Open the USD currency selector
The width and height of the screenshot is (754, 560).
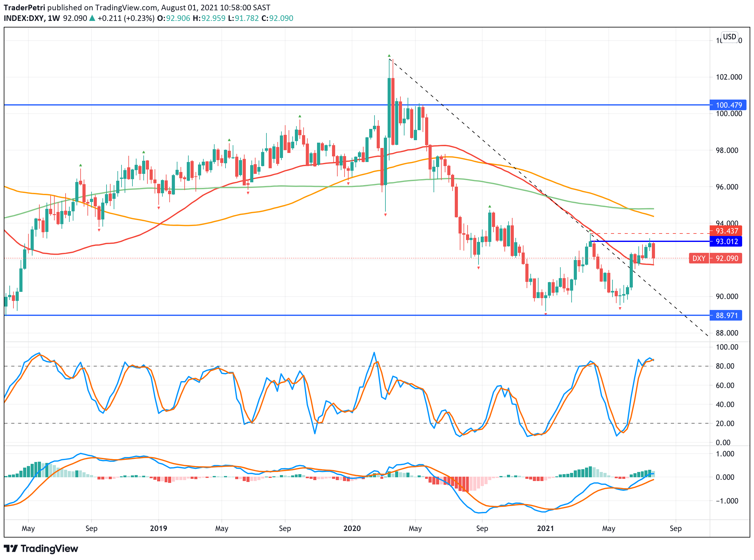[x=729, y=37]
